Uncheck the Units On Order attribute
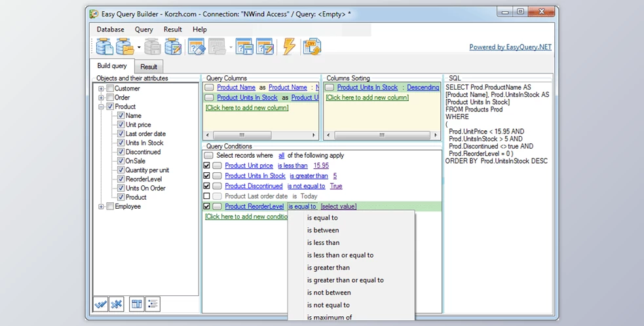Screen dimensions: 644x326 click(x=121, y=188)
